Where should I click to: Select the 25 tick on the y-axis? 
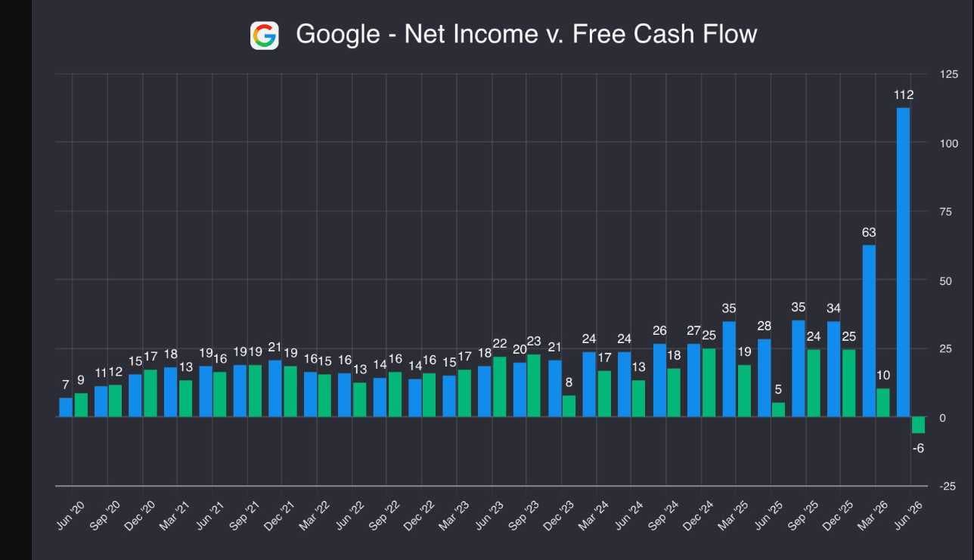(947, 348)
